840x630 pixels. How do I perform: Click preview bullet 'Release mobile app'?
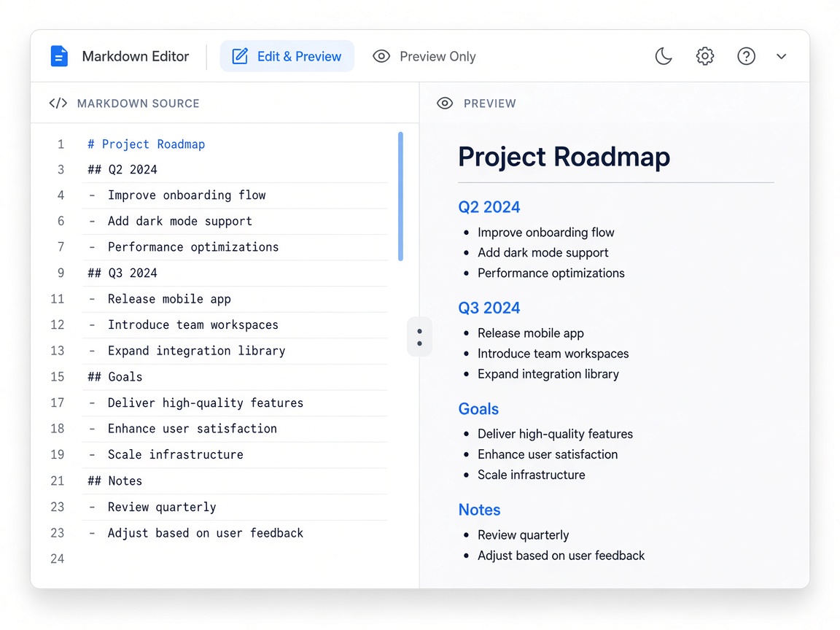[530, 333]
